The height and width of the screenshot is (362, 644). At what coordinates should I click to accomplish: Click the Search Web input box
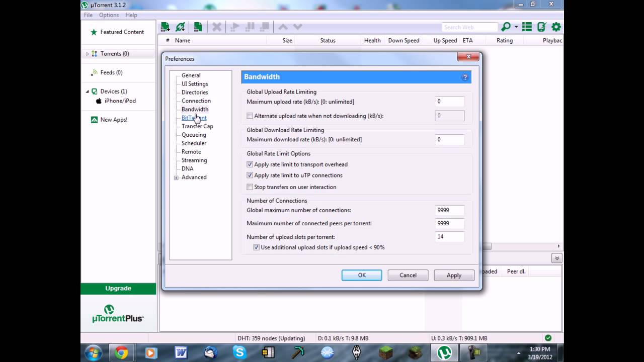469,27
